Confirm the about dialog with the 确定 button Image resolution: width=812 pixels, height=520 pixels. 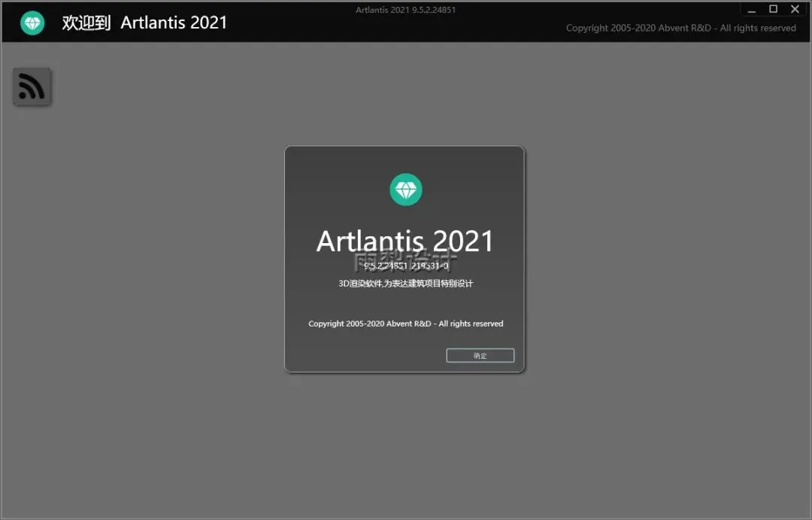pos(480,355)
